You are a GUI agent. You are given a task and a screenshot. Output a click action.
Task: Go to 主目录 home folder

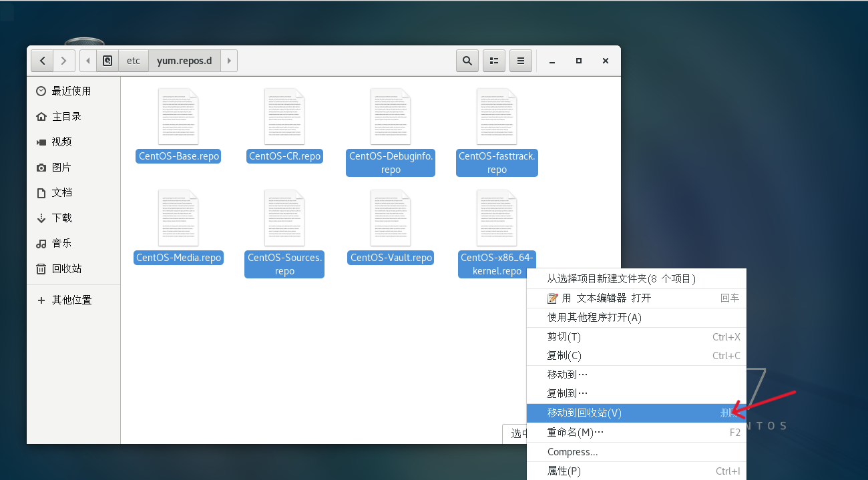pyautogui.click(x=73, y=116)
